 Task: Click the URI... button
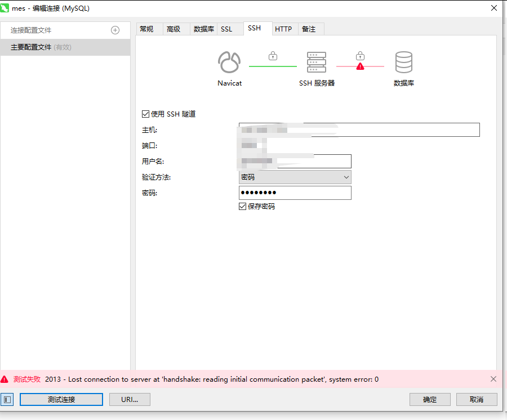[x=130, y=399]
